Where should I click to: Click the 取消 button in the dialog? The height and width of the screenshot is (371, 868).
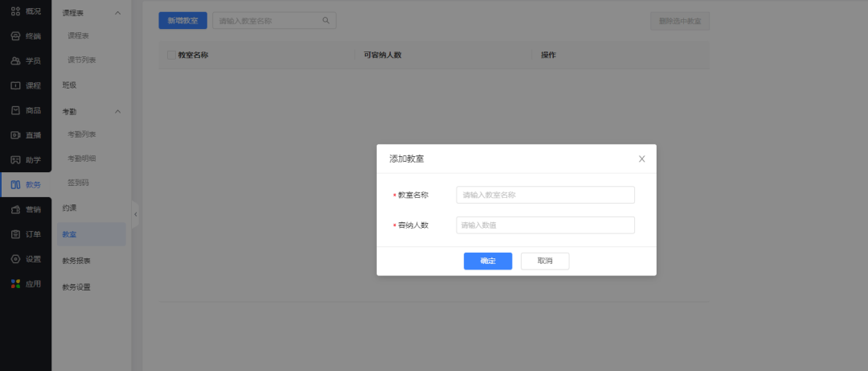545,261
